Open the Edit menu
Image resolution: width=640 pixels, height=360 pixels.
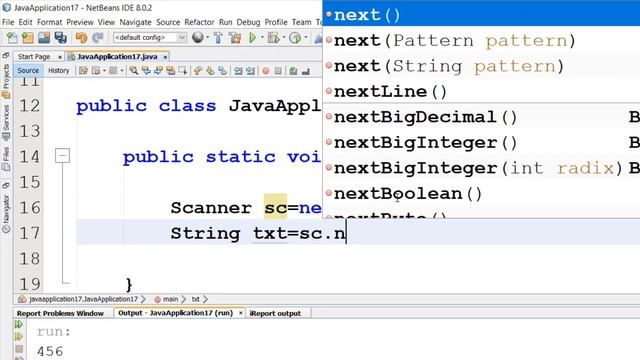pyautogui.click(x=25, y=22)
